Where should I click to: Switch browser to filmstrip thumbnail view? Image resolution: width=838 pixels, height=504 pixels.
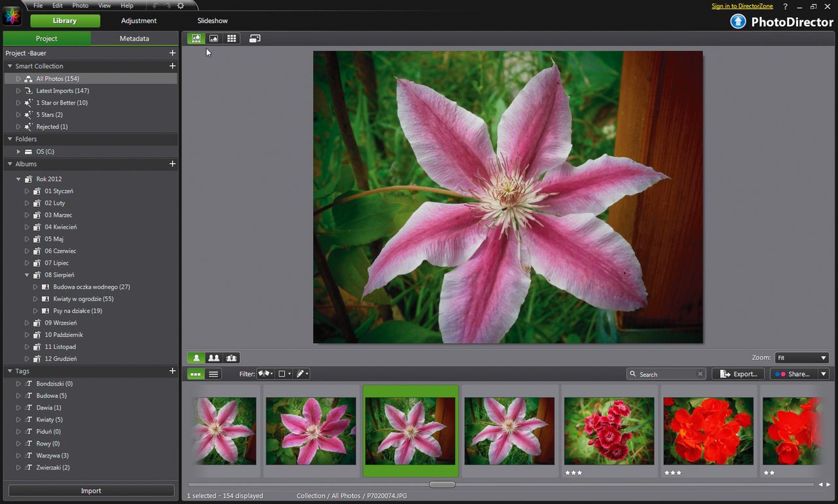(195, 374)
